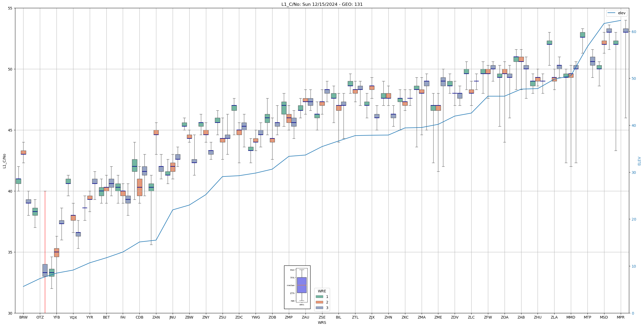Click the ZFW station tick label

click(x=488, y=317)
